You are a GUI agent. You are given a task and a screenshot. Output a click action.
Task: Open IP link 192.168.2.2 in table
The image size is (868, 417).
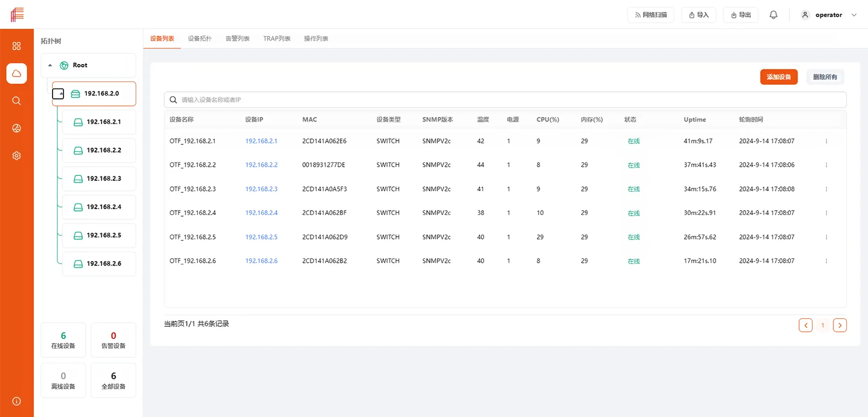(x=261, y=165)
